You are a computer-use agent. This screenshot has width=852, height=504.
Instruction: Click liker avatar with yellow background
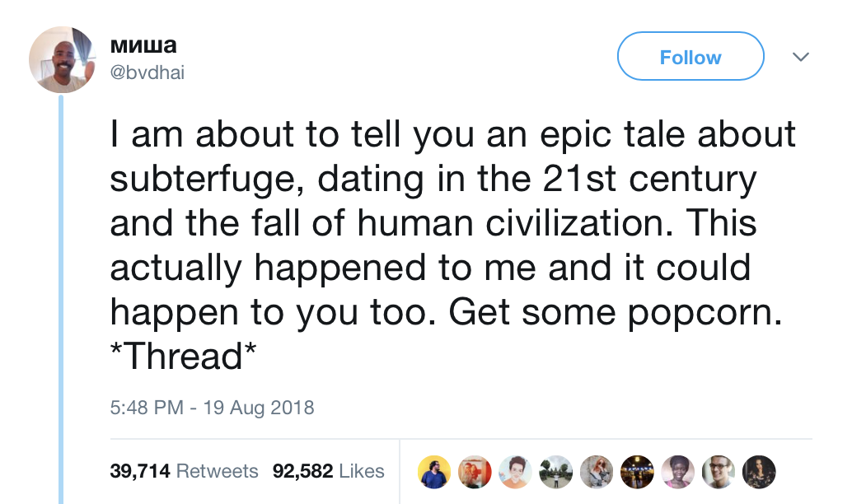[434, 471]
